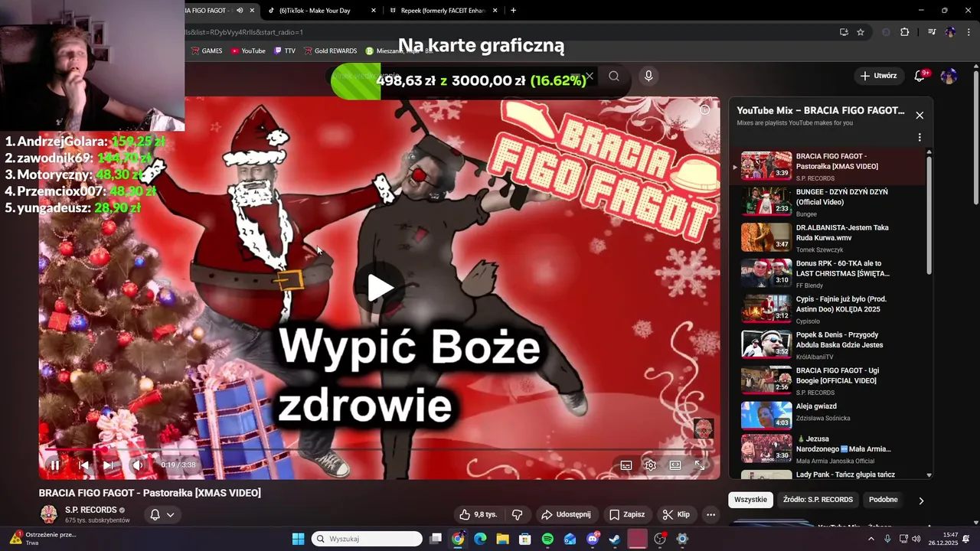This screenshot has width=980, height=551.
Task: Open the Aleja gwiazd playlist entry
Action: tap(829, 416)
